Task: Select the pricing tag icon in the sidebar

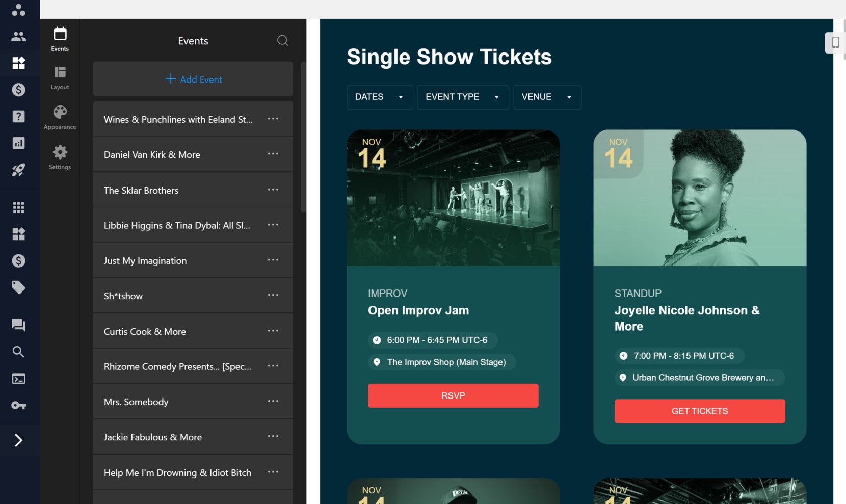Action: click(x=19, y=287)
